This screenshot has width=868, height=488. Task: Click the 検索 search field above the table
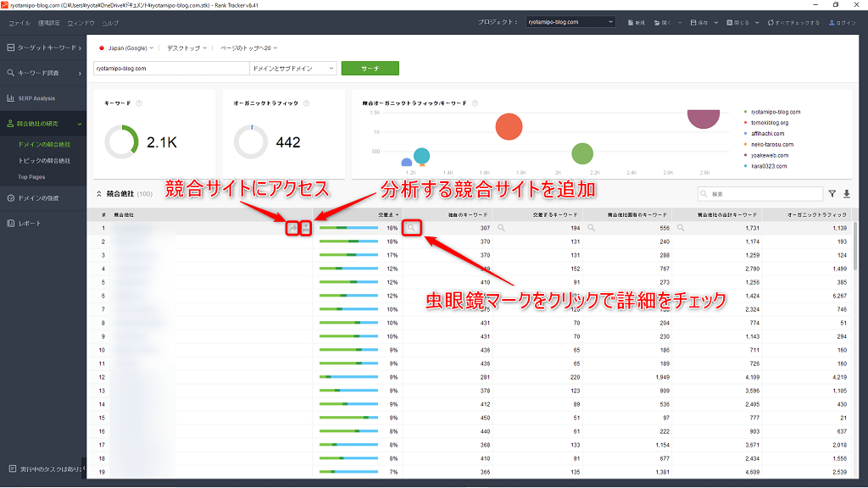coord(759,194)
